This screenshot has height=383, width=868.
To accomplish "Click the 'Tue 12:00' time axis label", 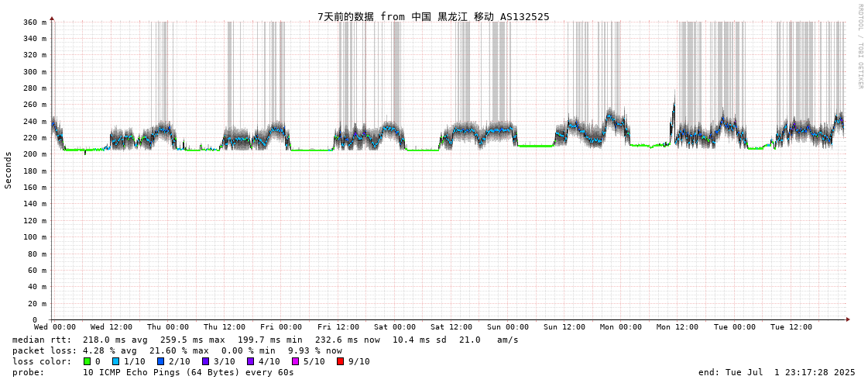I will click(x=791, y=327).
